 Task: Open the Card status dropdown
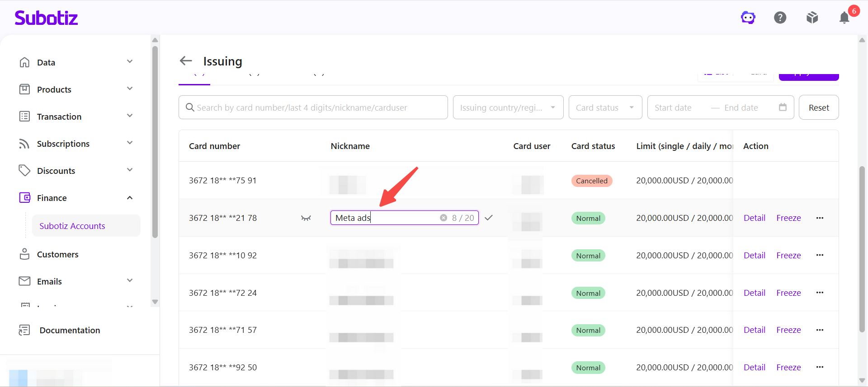[x=605, y=107]
